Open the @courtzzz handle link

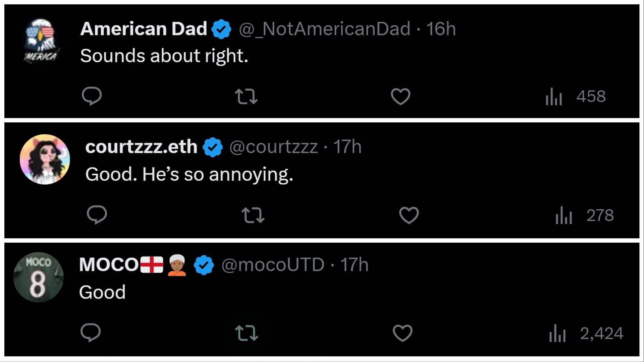[x=274, y=147]
